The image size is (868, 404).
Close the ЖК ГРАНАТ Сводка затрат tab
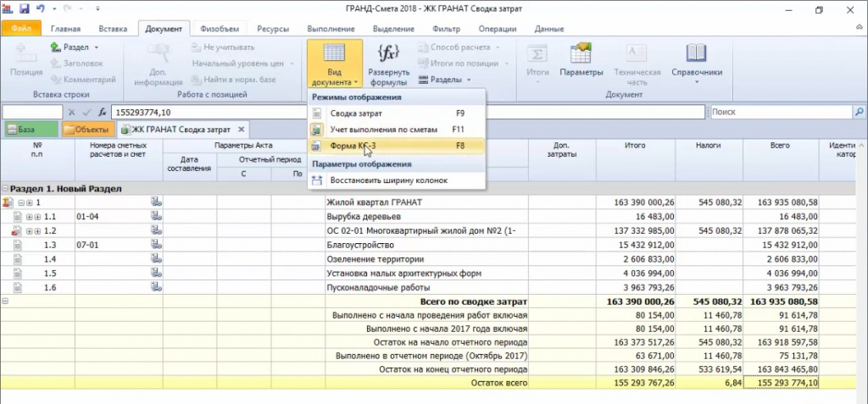pos(242,130)
